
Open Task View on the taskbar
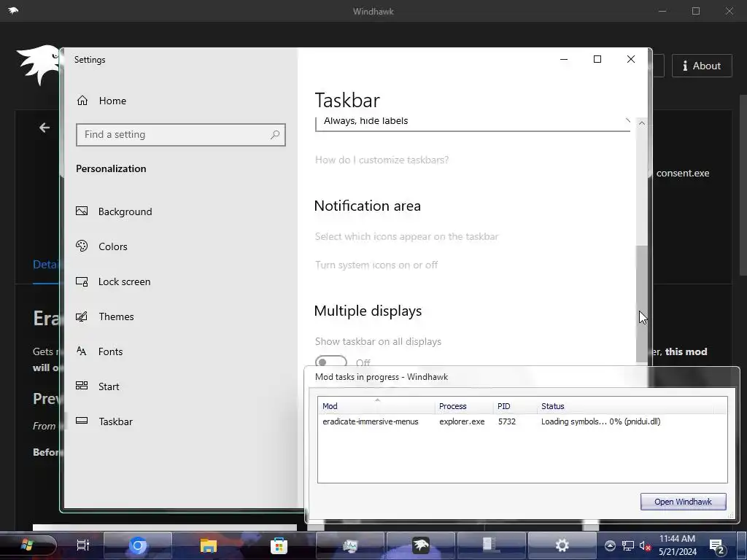point(83,545)
